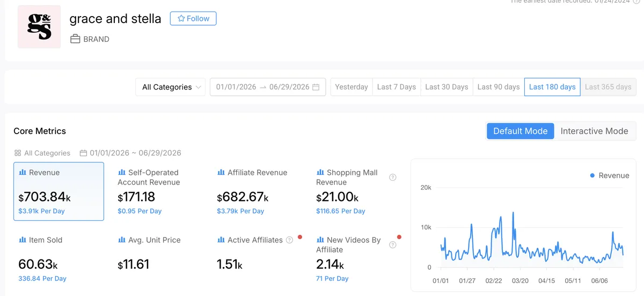Click the Core Metrics heading

click(40, 131)
